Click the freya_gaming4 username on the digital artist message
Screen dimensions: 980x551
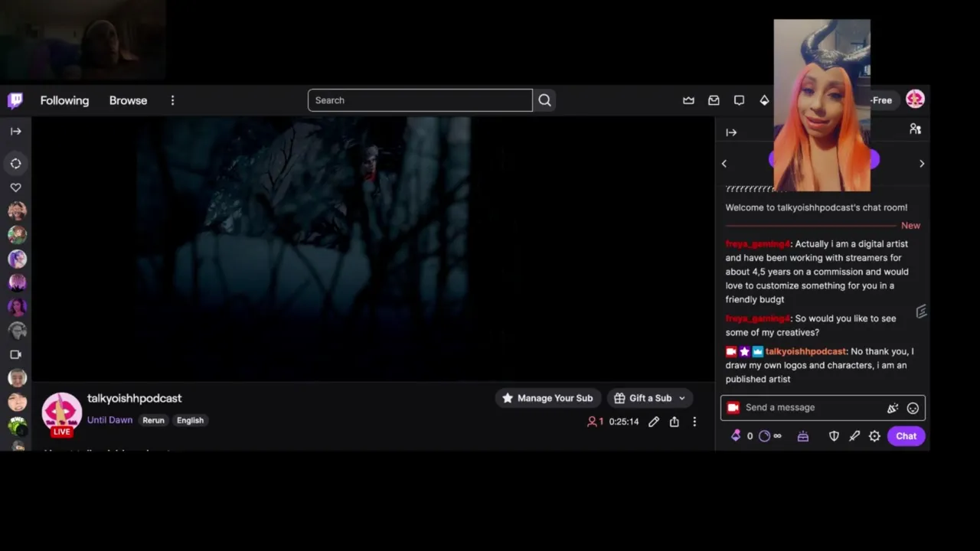[x=758, y=244]
